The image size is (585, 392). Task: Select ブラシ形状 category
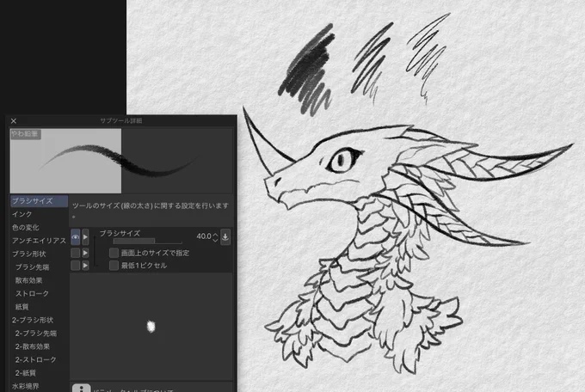(39, 254)
